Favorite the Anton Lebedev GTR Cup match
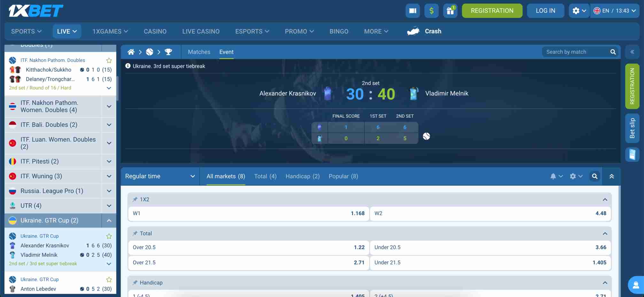Image resolution: width=644 pixels, height=297 pixels. tap(109, 279)
